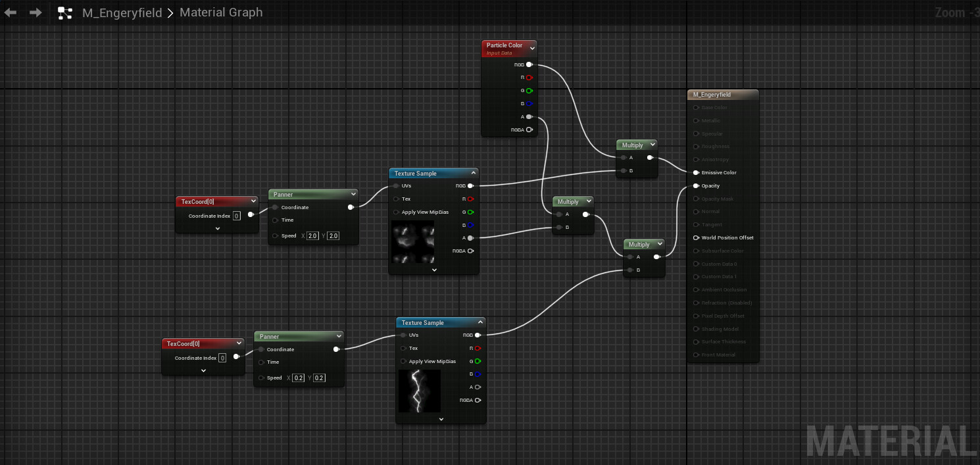Screen dimensions: 980x465
Task: Click the blue B pin on Particle Color
Action: tap(529, 104)
